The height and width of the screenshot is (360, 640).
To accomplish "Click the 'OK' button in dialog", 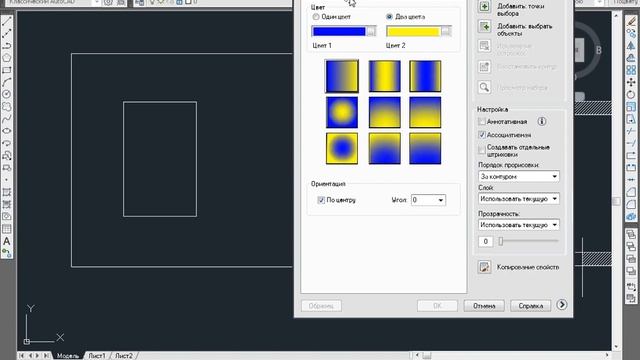I will (437, 306).
